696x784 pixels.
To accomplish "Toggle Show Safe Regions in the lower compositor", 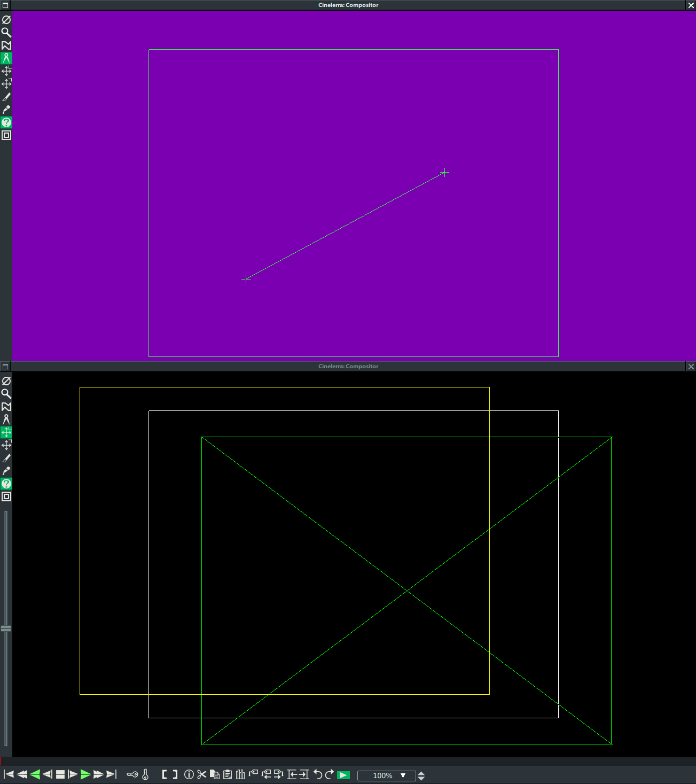I will [x=6, y=496].
